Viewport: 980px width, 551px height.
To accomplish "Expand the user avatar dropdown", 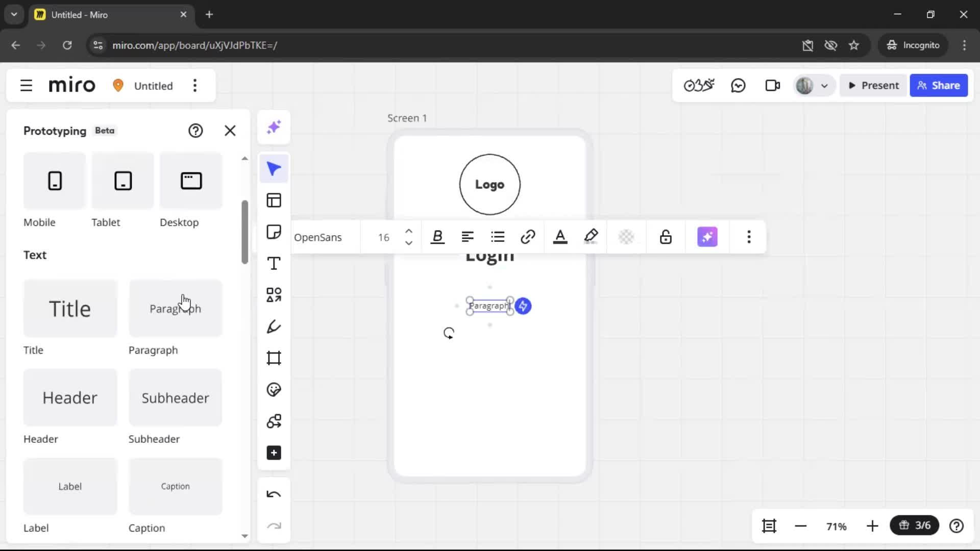I will coord(824,86).
